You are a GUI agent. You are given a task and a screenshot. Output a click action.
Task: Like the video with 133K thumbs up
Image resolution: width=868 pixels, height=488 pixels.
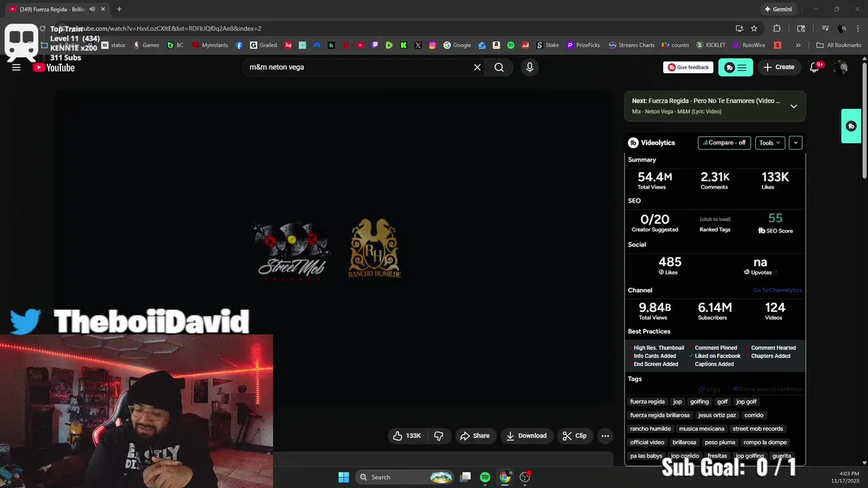(406, 436)
